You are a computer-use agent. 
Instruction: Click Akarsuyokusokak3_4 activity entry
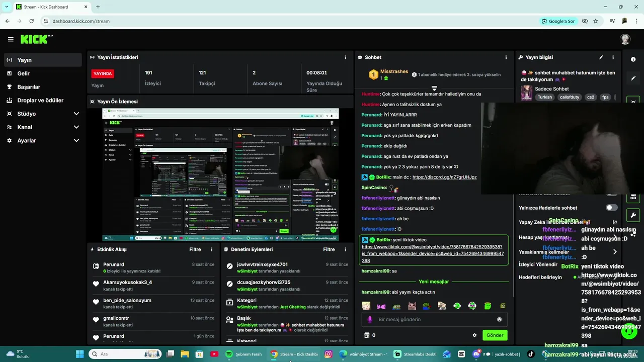(x=127, y=283)
